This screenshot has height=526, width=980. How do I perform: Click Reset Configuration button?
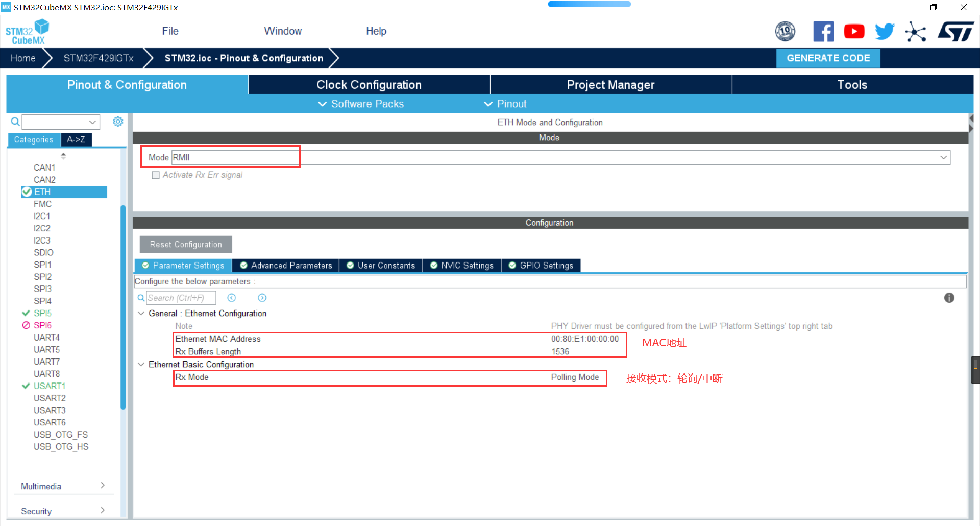click(186, 244)
